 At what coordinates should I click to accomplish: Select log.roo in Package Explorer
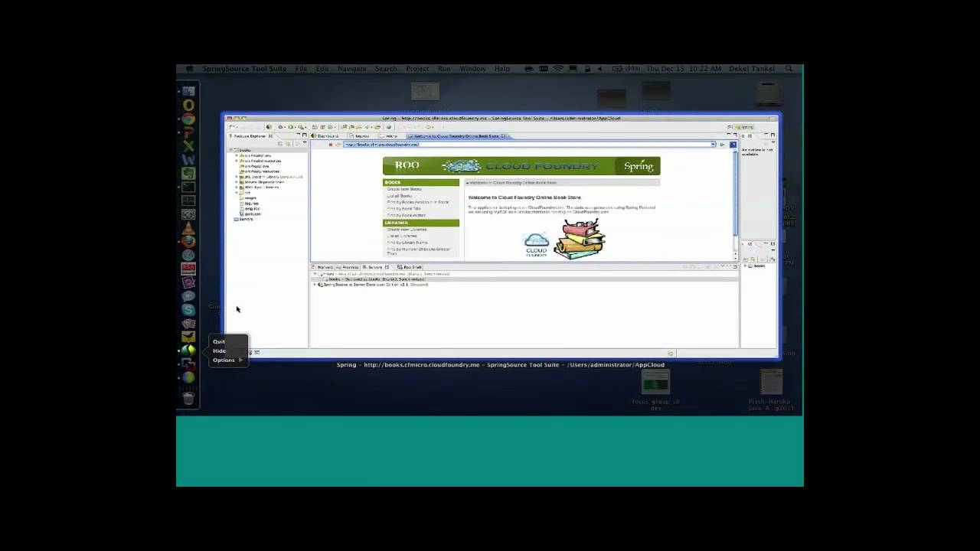tap(250, 204)
